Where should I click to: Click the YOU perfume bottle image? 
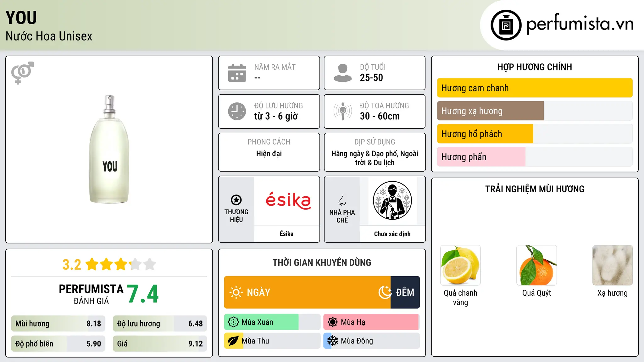point(109,149)
